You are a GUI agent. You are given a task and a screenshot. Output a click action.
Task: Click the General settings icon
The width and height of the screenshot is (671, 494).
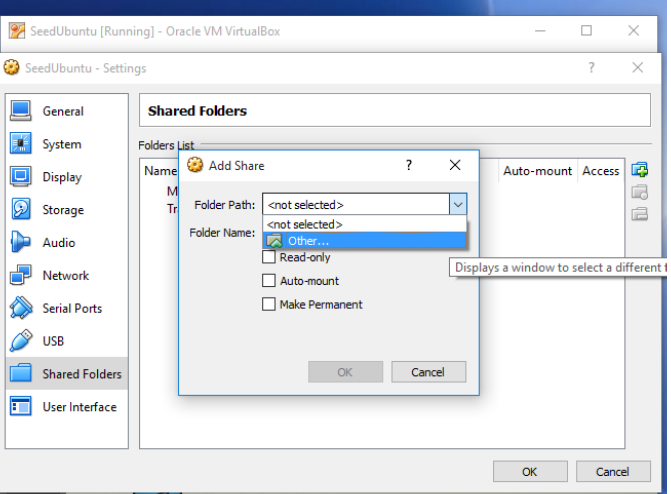[x=21, y=111]
